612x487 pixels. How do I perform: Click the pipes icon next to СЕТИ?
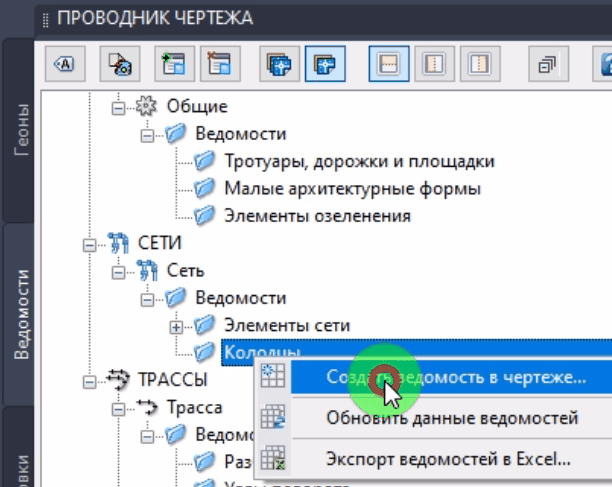coord(118,243)
